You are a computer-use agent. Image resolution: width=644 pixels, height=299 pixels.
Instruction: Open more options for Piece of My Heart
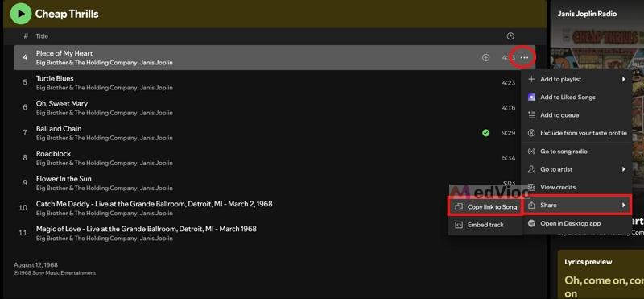point(524,58)
